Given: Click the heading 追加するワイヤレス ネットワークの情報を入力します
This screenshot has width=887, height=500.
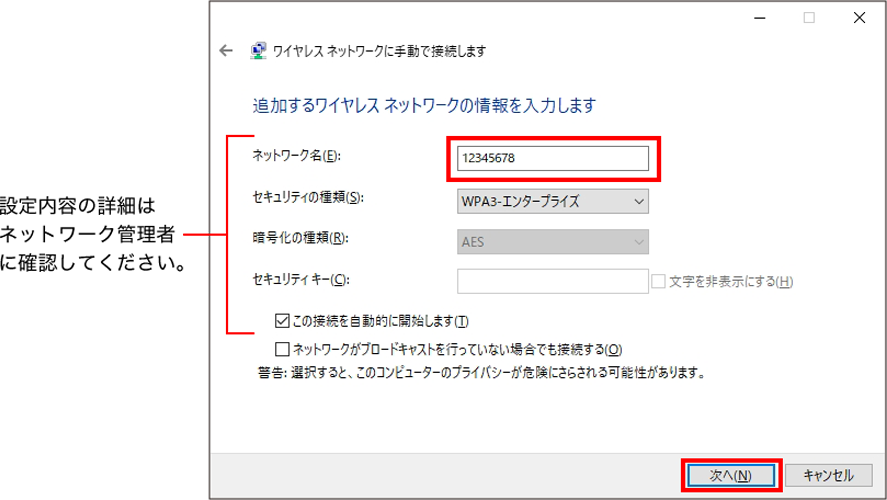Looking at the screenshot, I should tap(424, 106).
